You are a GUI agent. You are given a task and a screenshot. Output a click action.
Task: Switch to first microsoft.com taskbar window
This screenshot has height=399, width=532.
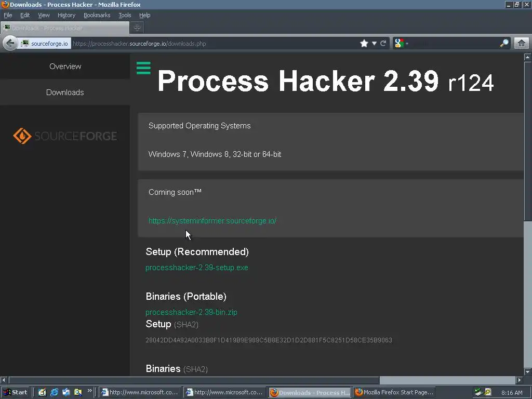click(x=140, y=392)
